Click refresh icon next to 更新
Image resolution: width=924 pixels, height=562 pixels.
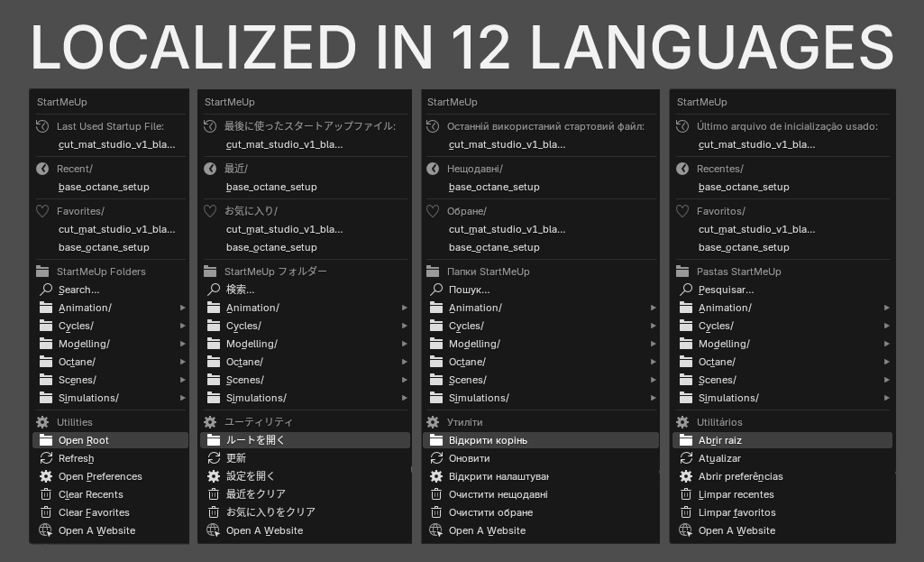(x=214, y=458)
